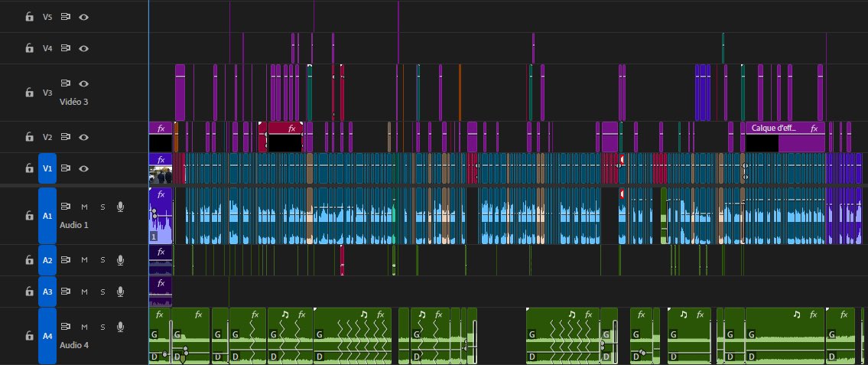Toggle A4 track targeting button
This screenshot has width=868, height=365.
(x=47, y=336)
